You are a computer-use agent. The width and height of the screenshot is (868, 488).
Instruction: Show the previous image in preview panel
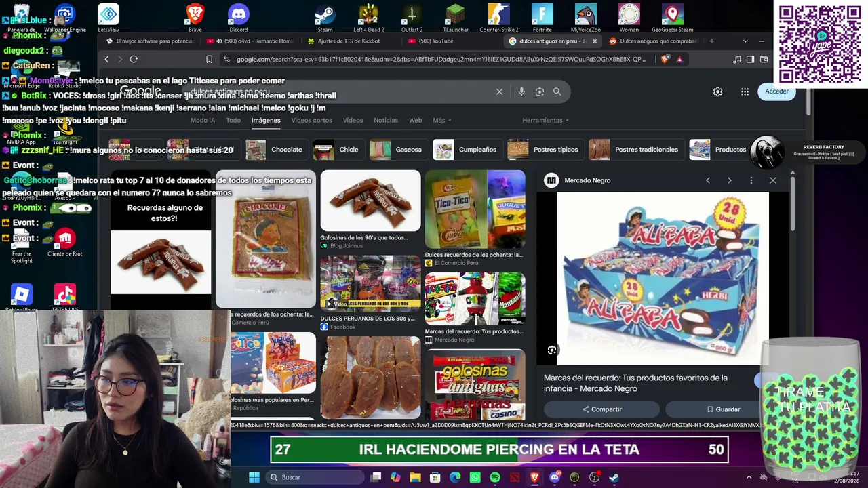coord(707,180)
